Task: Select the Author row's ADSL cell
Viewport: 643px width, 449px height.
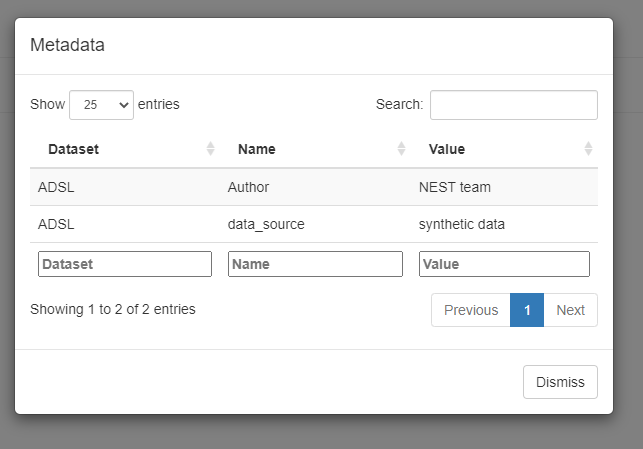Action: pyautogui.click(x=56, y=187)
